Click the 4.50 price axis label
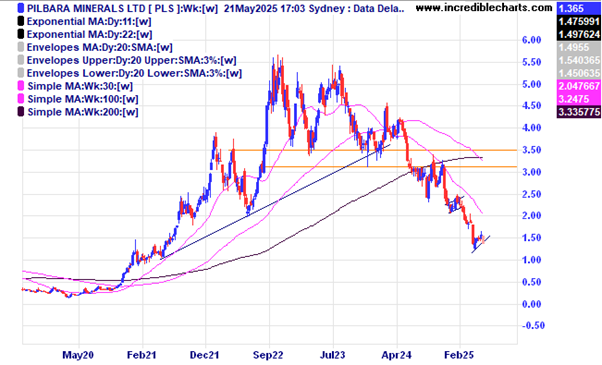Viewport: 602px width, 365px height. 531,106
